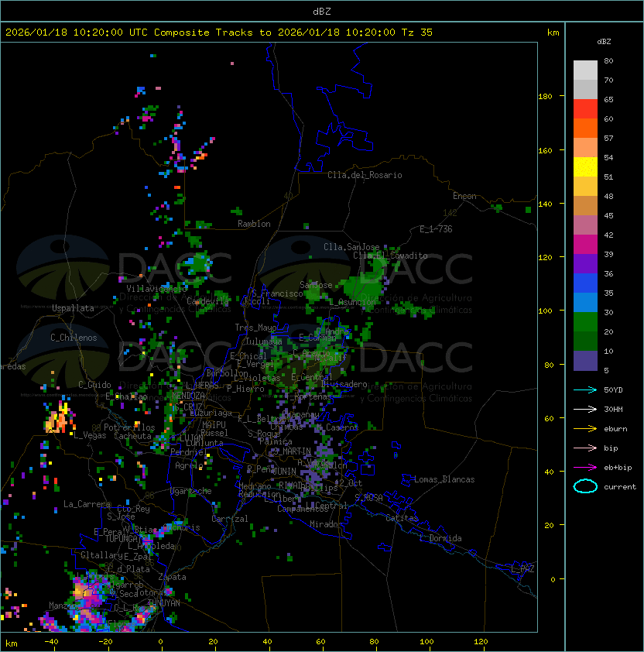Click the 'km' unit label at top right
This screenshot has width=644, height=652.
553,33
